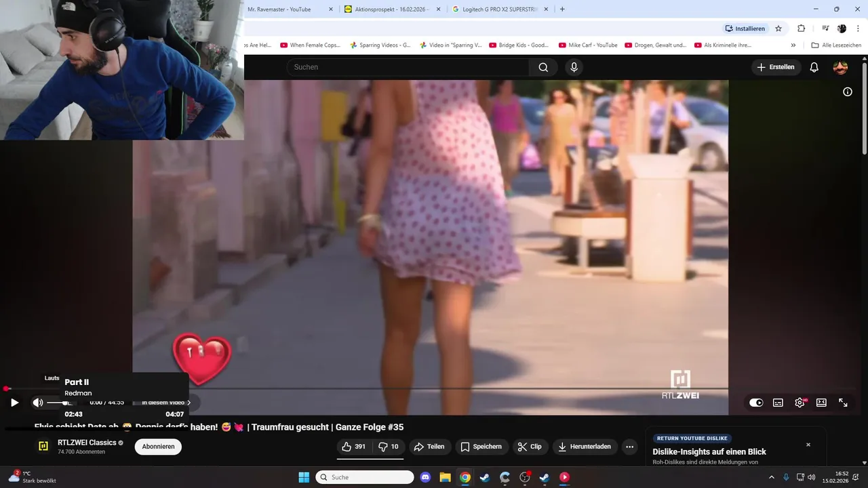This screenshot has width=868, height=488.
Task: Open the RTLZWEI Classics channel avatar
Action: pos(43,446)
